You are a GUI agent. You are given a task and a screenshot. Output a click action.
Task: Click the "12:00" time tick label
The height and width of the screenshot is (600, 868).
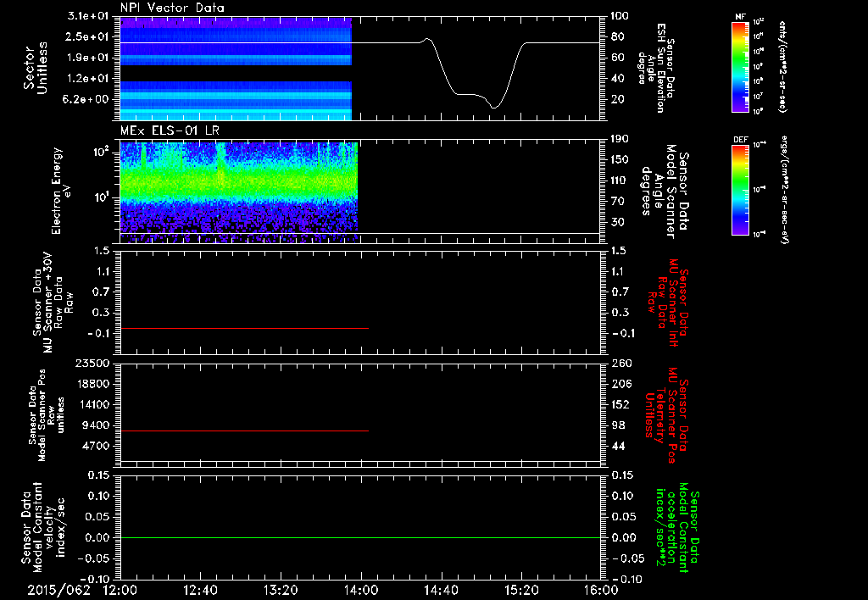click(120, 590)
